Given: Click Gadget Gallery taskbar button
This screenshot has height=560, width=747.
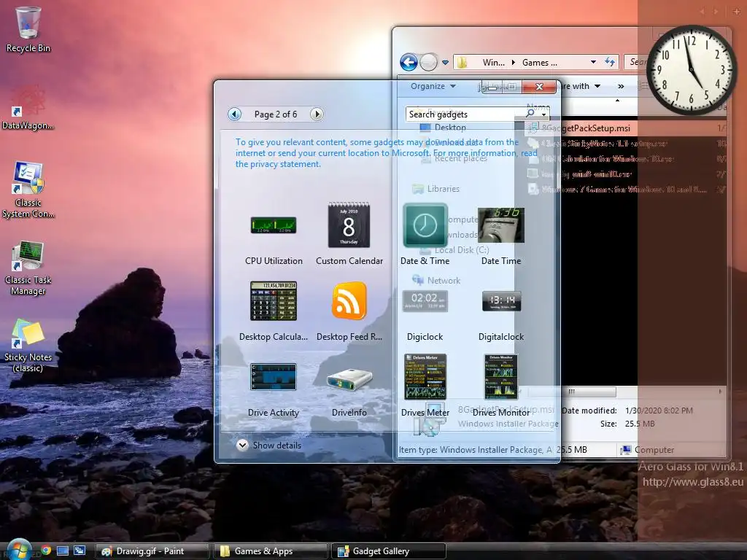Looking at the screenshot, I should (388, 551).
